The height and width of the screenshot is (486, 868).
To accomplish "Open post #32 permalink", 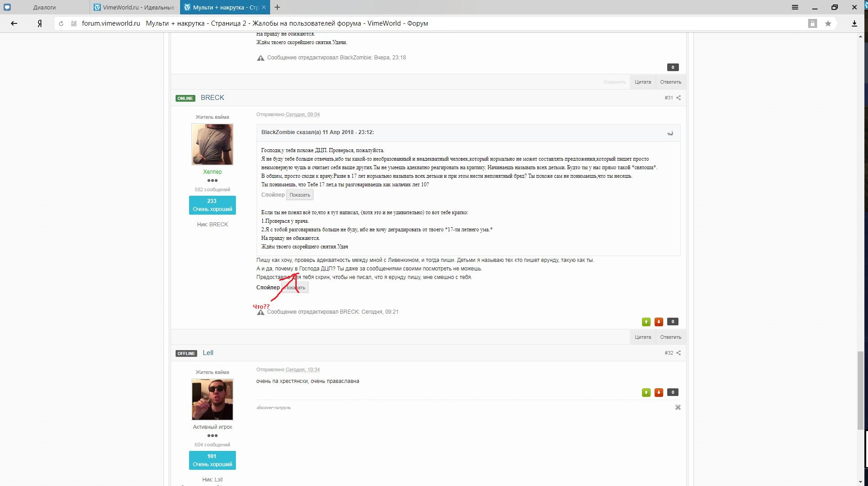I will (669, 353).
